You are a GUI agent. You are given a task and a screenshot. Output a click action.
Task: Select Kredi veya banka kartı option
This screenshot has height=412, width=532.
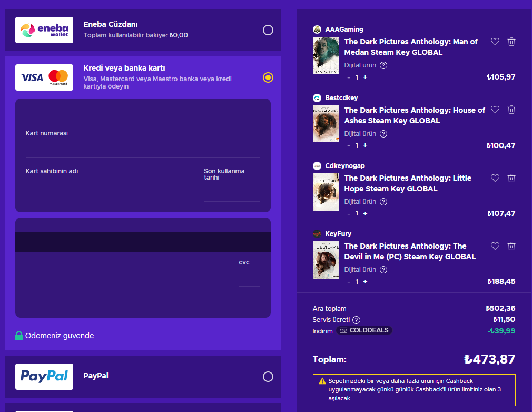tap(268, 77)
